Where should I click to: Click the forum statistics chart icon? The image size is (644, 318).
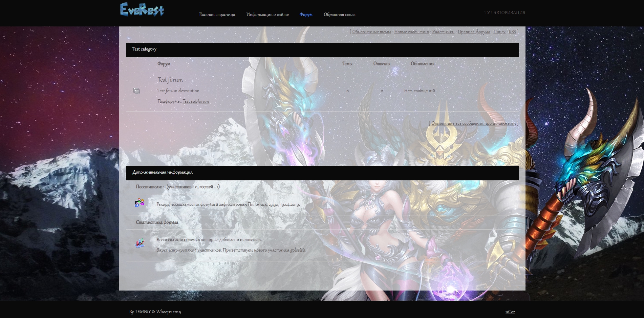click(139, 243)
